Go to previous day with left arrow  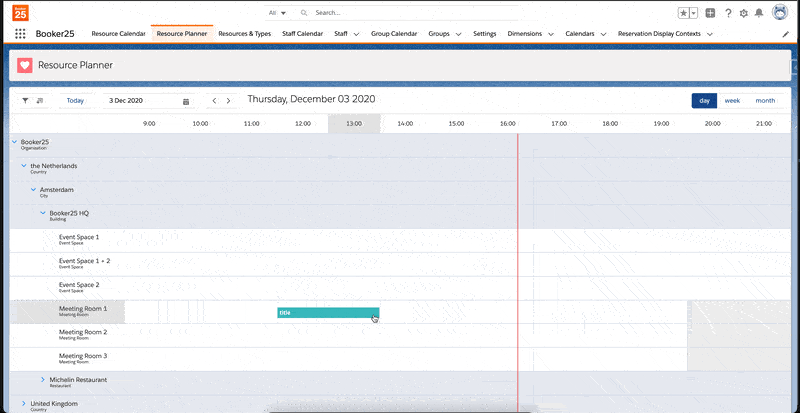[214, 101]
